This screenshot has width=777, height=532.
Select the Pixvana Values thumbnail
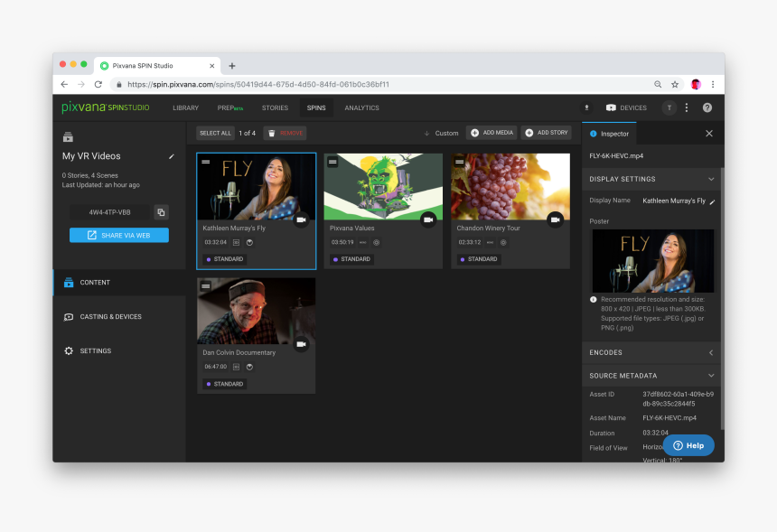[x=383, y=187]
